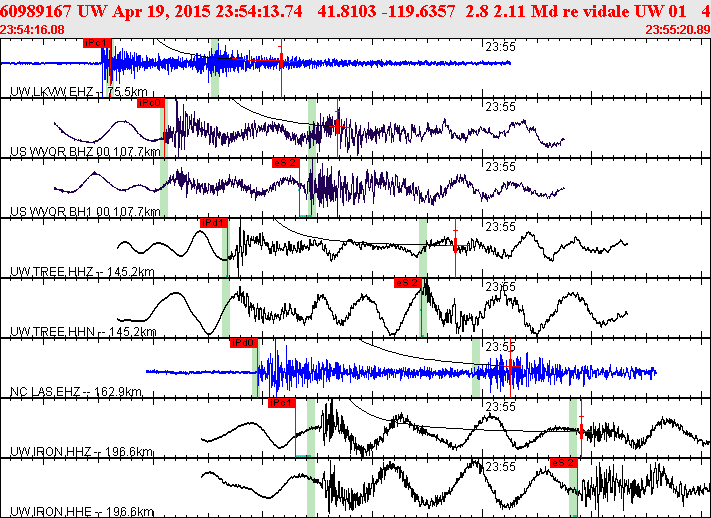Click the red coda cross on TREE HHZ trace
This screenshot has width=711, height=518.
455,245
